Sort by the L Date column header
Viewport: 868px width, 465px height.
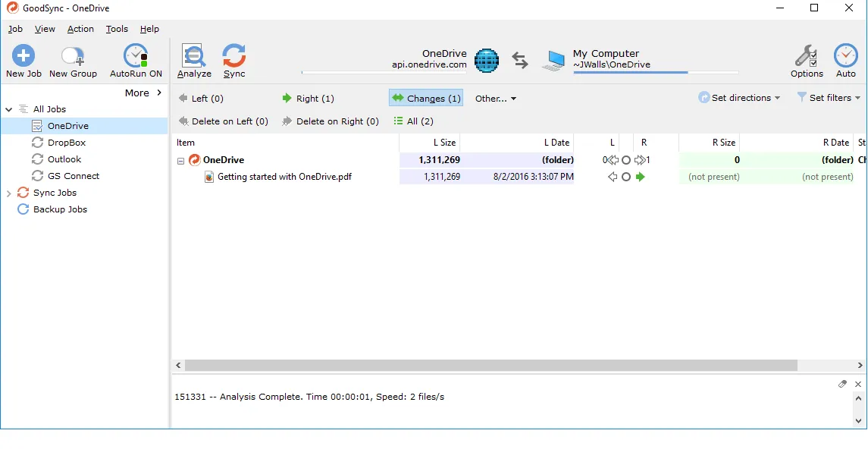(x=517, y=143)
